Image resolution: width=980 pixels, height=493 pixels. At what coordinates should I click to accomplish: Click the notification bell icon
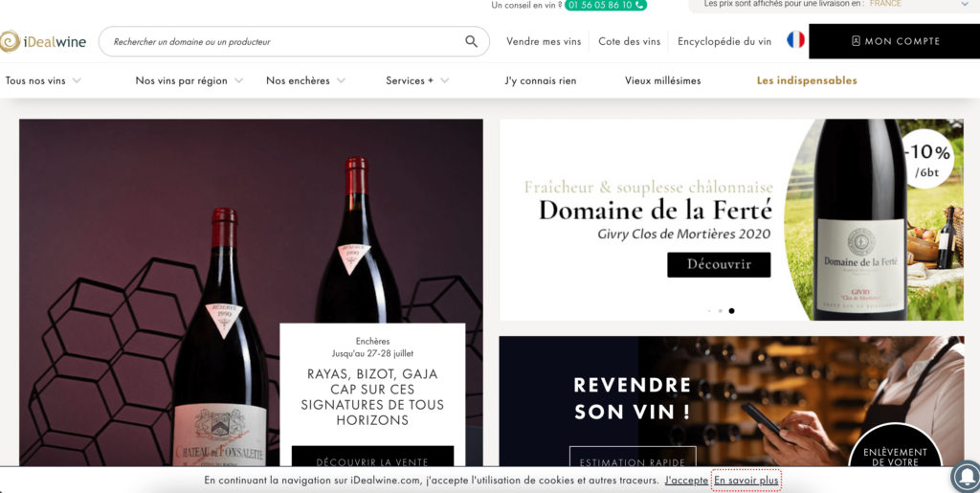pos(967,478)
